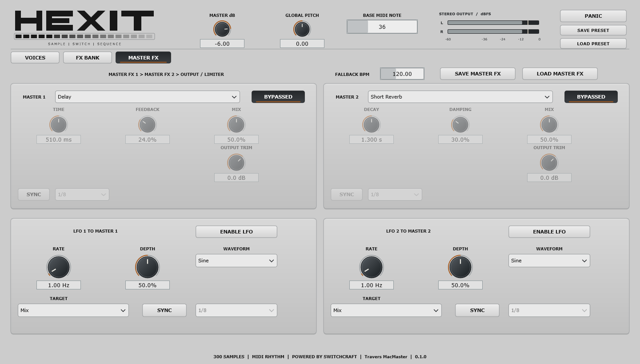
Task: Click the MASTER dB knob
Action: pos(222,29)
